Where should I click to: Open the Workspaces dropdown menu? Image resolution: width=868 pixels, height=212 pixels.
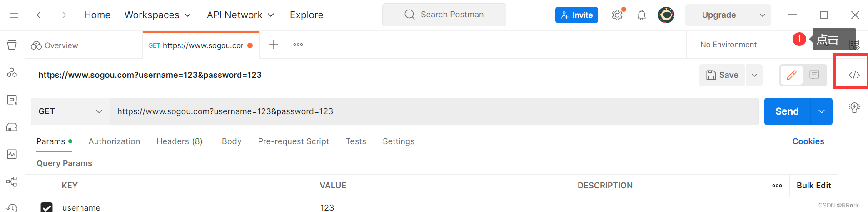pos(158,15)
